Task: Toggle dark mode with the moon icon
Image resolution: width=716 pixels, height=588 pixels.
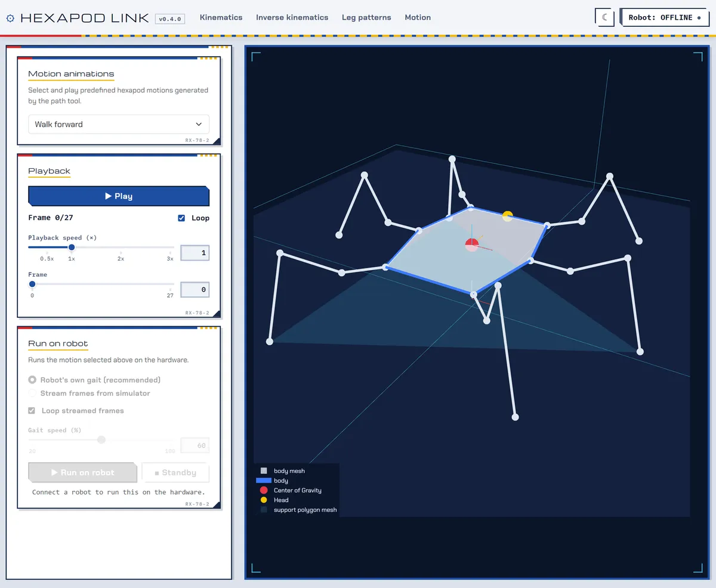Action: (604, 17)
